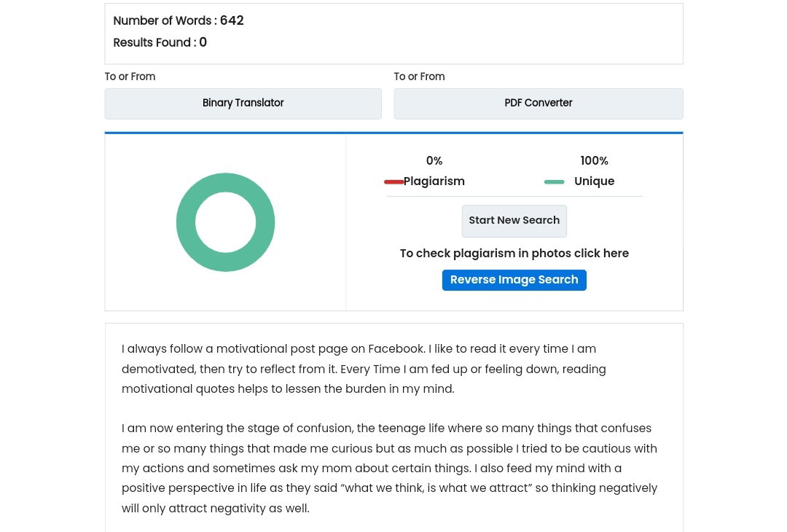The width and height of the screenshot is (787, 532).
Task: Click the 'To or From' label above PDF Converter
Action: [419, 77]
